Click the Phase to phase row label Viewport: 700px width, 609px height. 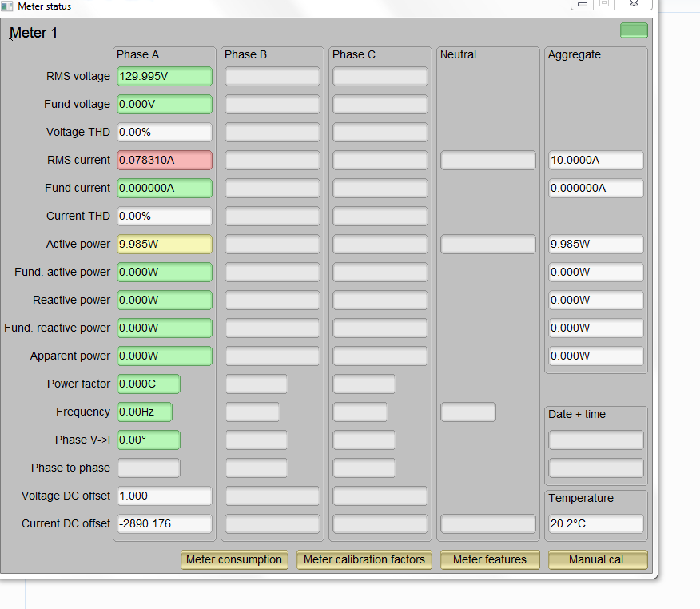click(x=70, y=468)
